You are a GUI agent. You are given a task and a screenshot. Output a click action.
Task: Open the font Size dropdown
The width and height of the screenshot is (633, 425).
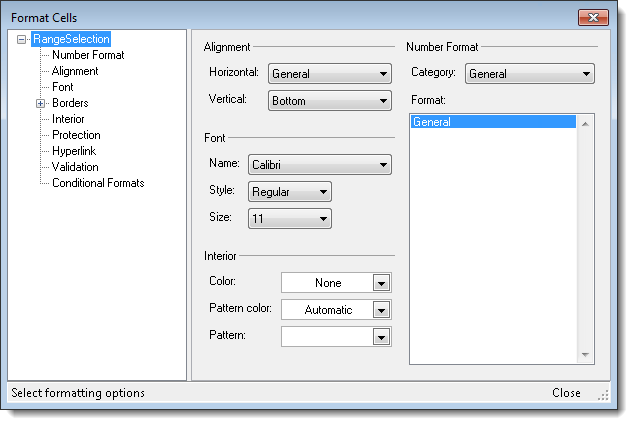[x=289, y=219]
